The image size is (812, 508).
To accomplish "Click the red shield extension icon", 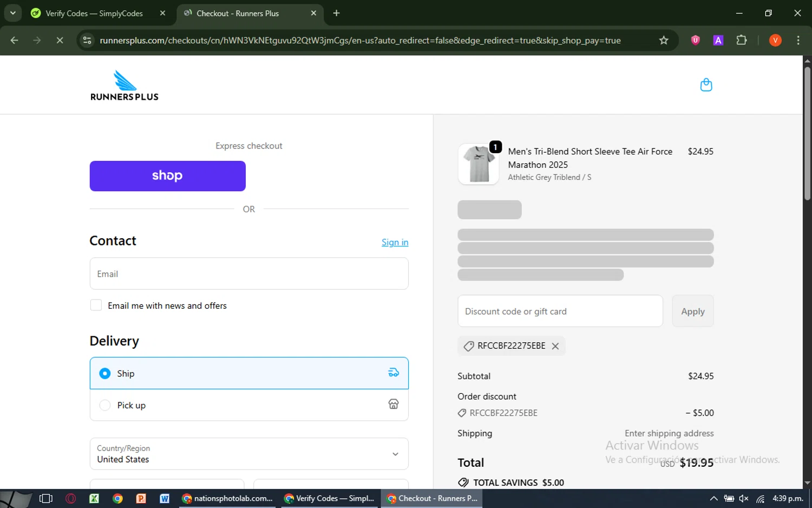I will click(x=696, y=41).
